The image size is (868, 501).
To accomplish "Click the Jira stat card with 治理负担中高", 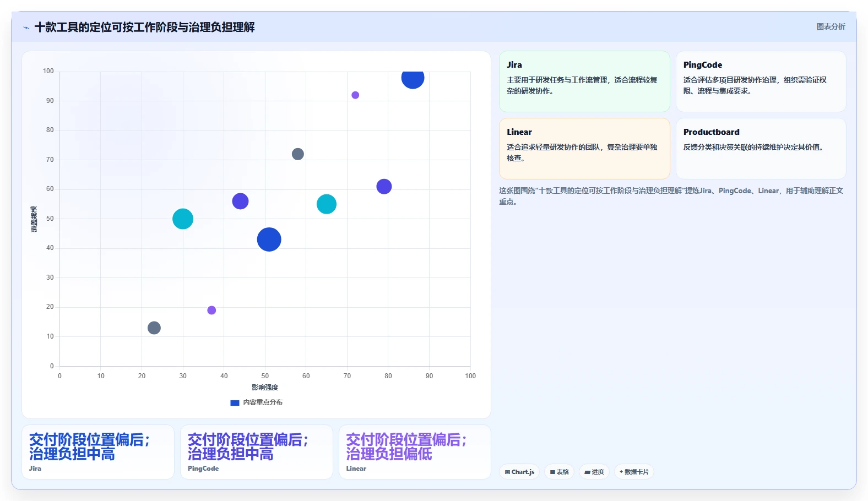I will pyautogui.click(x=98, y=452).
